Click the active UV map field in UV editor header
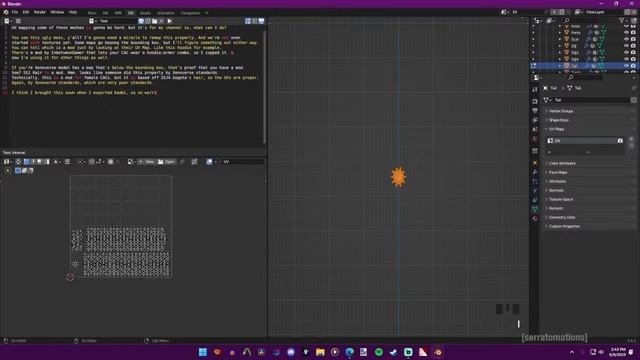Screen dimensions: 640x360 242,162
